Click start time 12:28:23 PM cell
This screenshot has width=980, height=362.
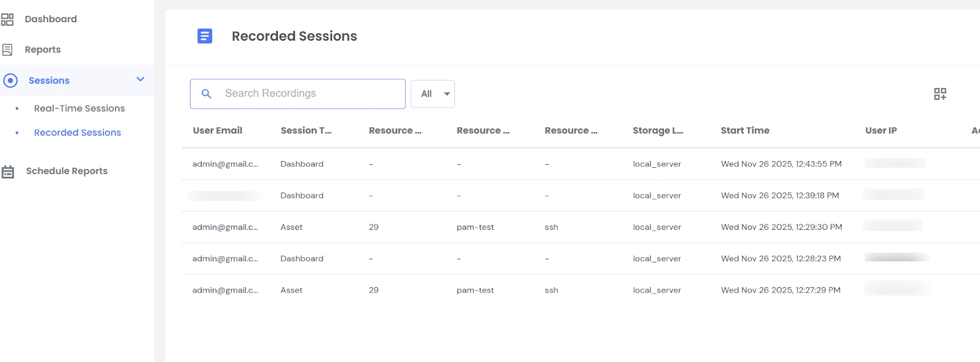(781, 259)
